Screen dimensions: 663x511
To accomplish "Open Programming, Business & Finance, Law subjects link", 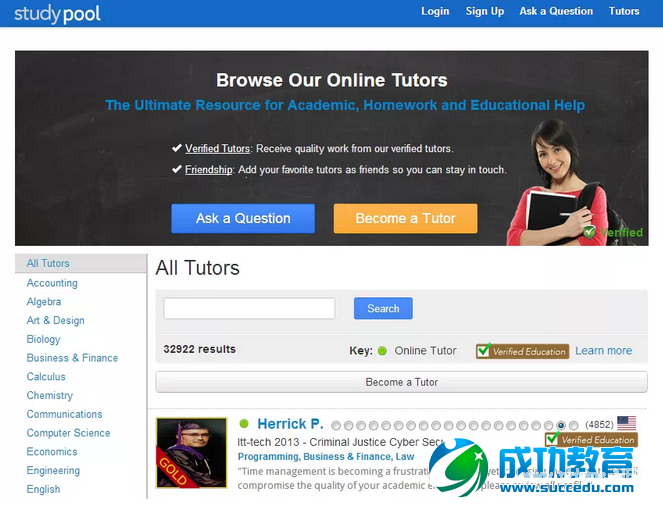I will [x=326, y=456].
